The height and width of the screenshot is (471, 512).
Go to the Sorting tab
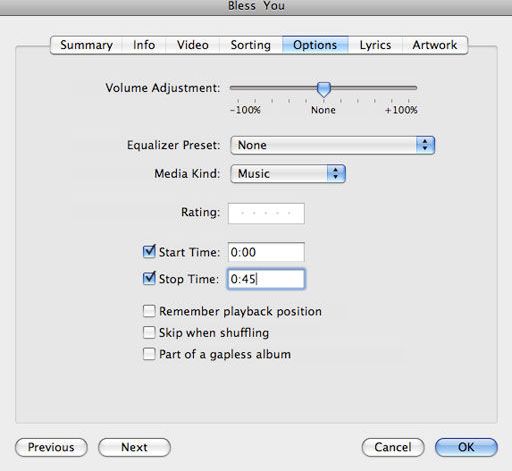click(251, 45)
